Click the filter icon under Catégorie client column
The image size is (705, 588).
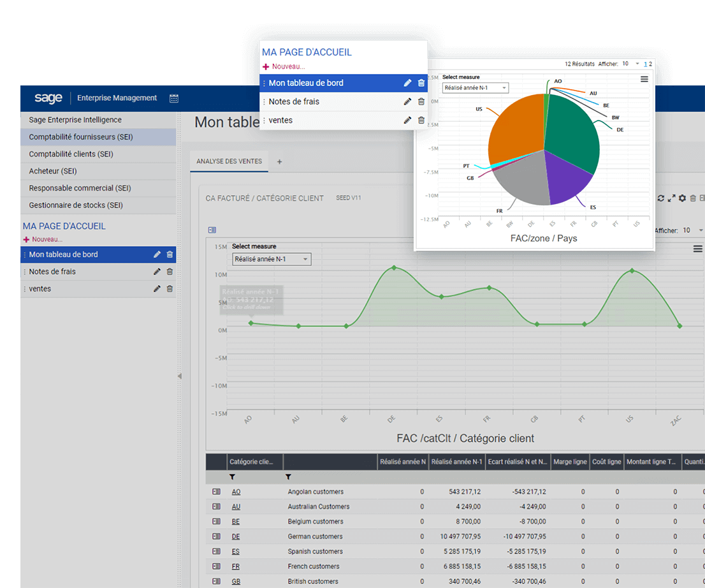tap(232, 477)
